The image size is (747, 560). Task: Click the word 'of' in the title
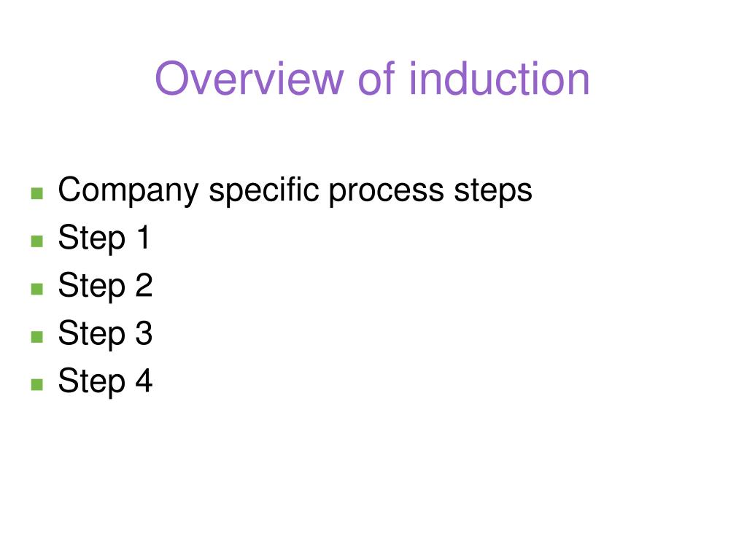(376, 77)
